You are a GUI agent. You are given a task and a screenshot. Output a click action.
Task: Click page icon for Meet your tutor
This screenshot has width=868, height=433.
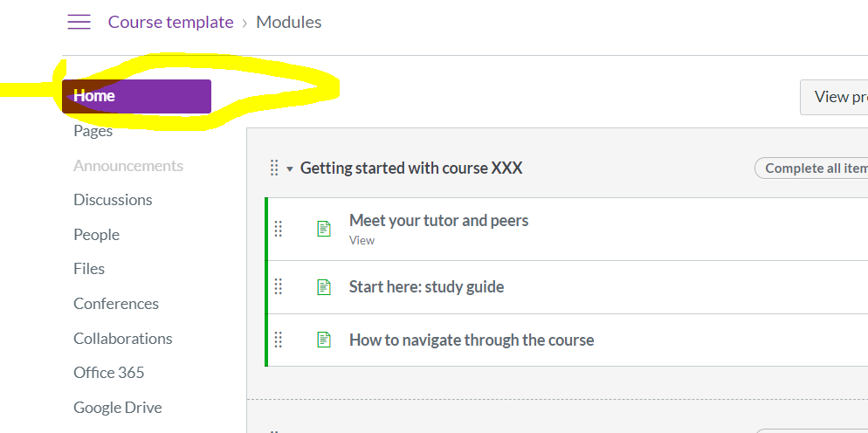[x=324, y=229]
